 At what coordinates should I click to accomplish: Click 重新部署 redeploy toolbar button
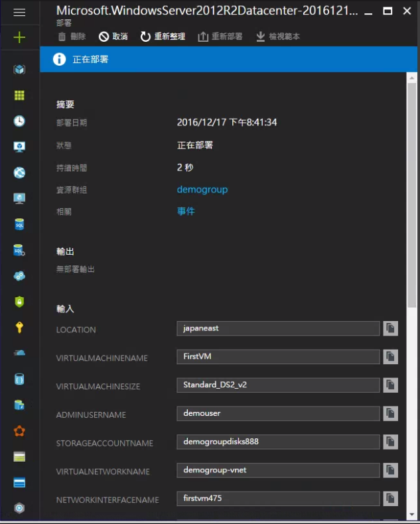pyautogui.click(x=220, y=36)
